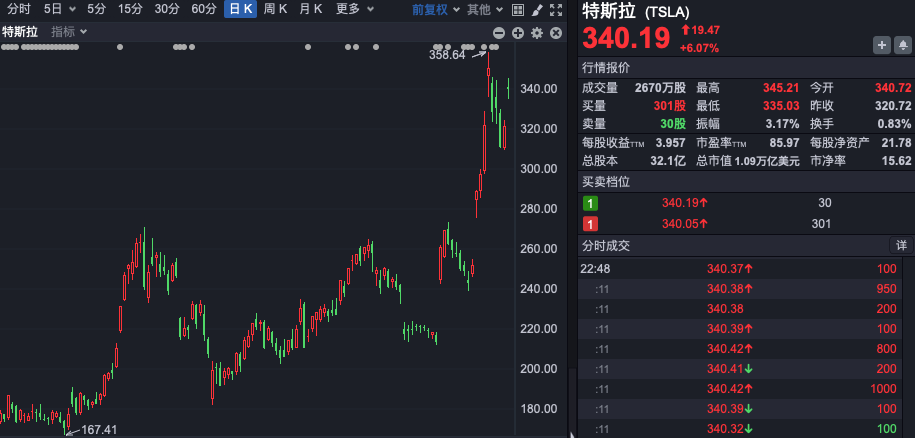Viewport: 915px width, 438px height.
Task: Add TSLA to watchlist plus button
Action: click(x=881, y=45)
